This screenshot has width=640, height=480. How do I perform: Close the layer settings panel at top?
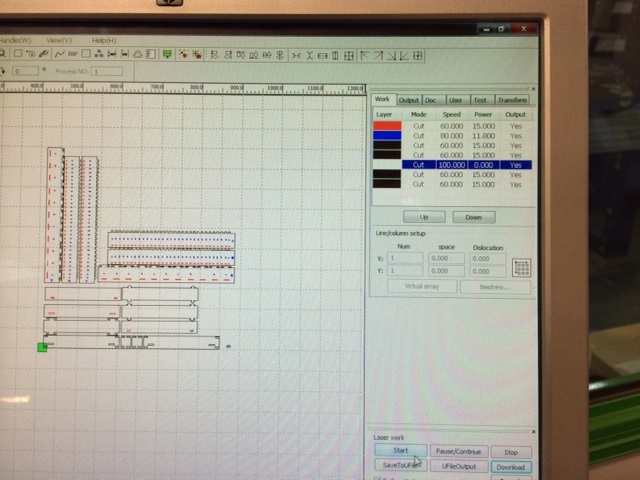pos(533,89)
